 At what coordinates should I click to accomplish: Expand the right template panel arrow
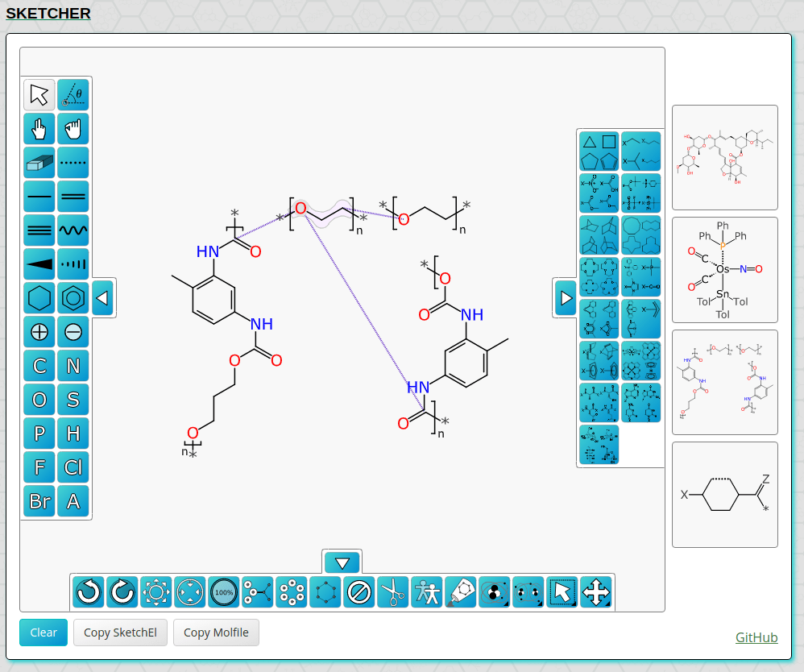tap(566, 298)
